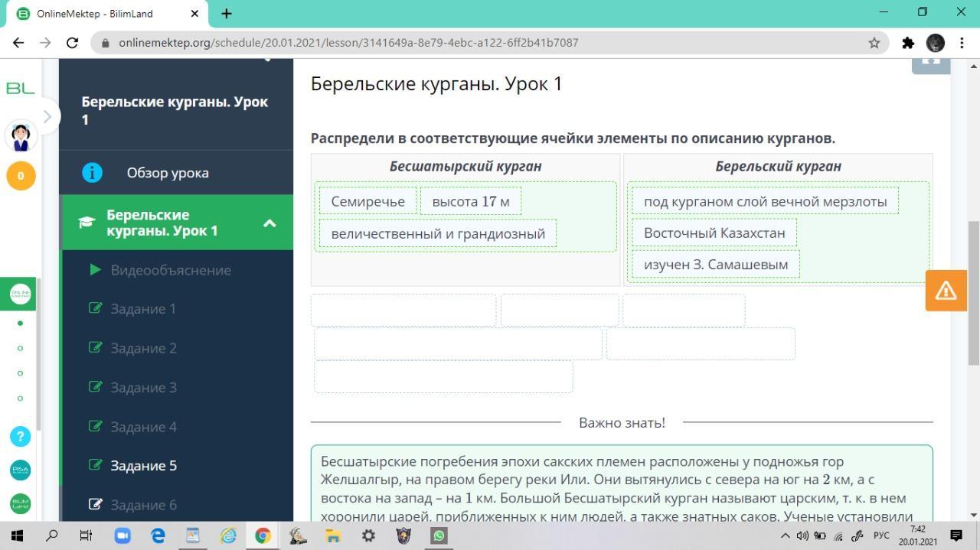980x550 pixels.
Task: Select под курганом слой вечной мерзлоты chip
Action: [x=765, y=201]
